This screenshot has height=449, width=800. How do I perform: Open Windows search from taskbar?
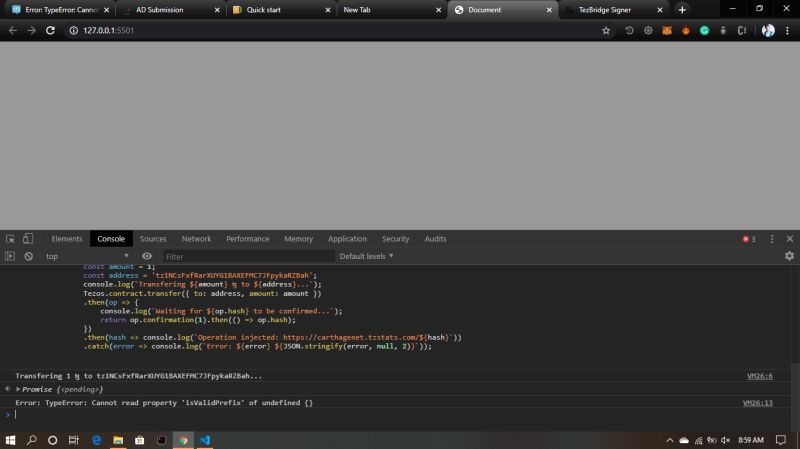pos(32,440)
